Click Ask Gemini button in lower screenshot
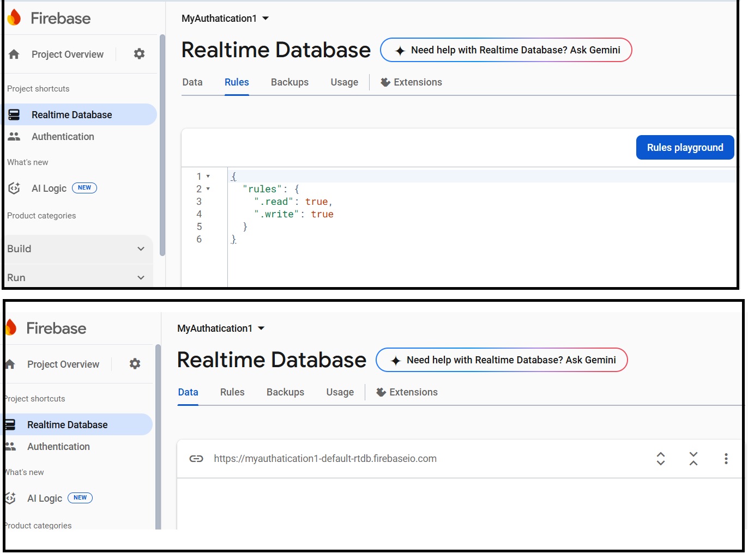 click(x=502, y=360)
